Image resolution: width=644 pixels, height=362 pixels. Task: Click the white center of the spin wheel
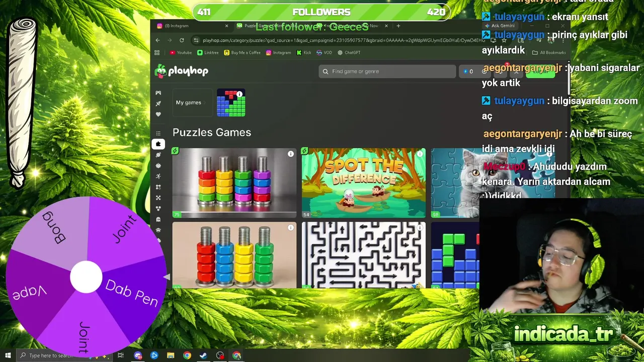coord(86,277)
